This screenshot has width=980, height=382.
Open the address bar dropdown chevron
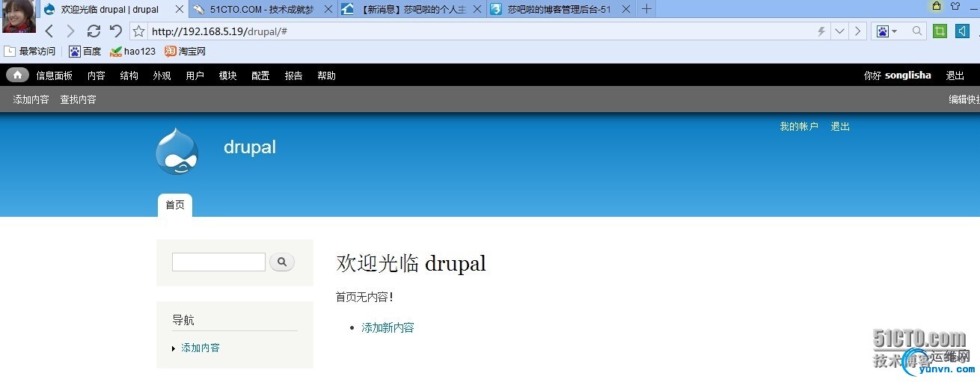pyautogui.click(x=839, y=31)
